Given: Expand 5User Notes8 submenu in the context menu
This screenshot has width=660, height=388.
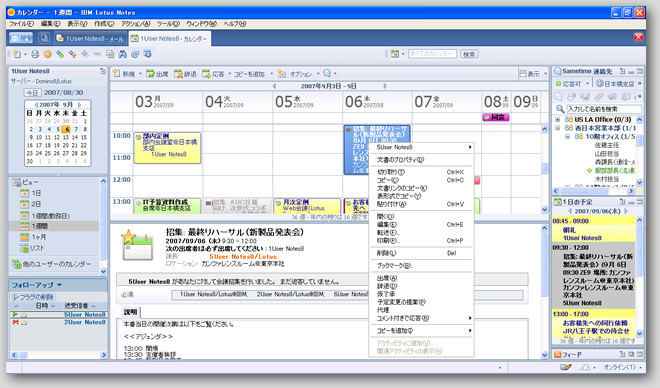Looking at the screenshot, I should click(421, 147).
